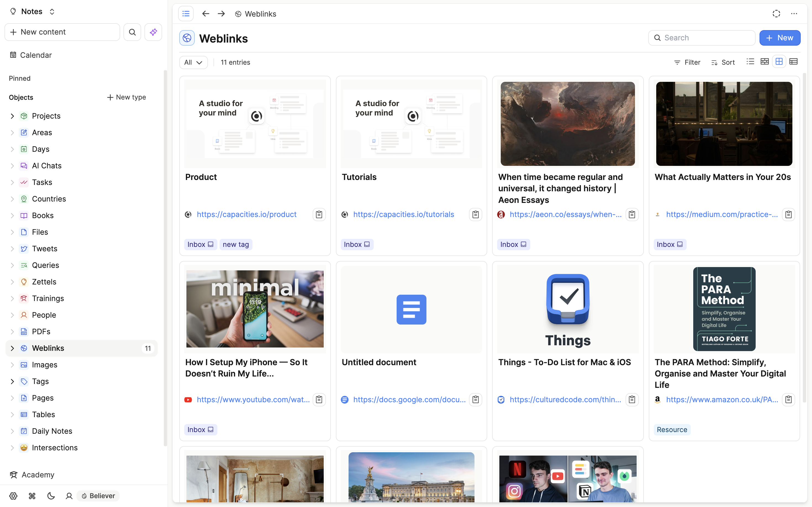Image resolution: width=812 pixels, height=507 pixels.
Task: Open the Filter options
Action: tap(687, 62)
